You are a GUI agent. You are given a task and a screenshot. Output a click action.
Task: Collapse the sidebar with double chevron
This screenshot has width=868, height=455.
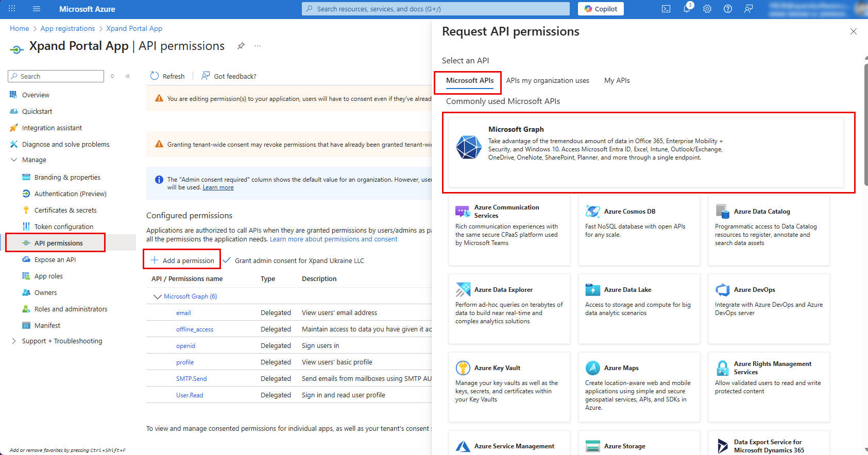128,76
